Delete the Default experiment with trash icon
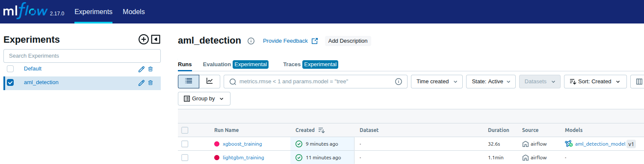The width and height of the screenshot is (644, 164). click(x=150, y=69)
